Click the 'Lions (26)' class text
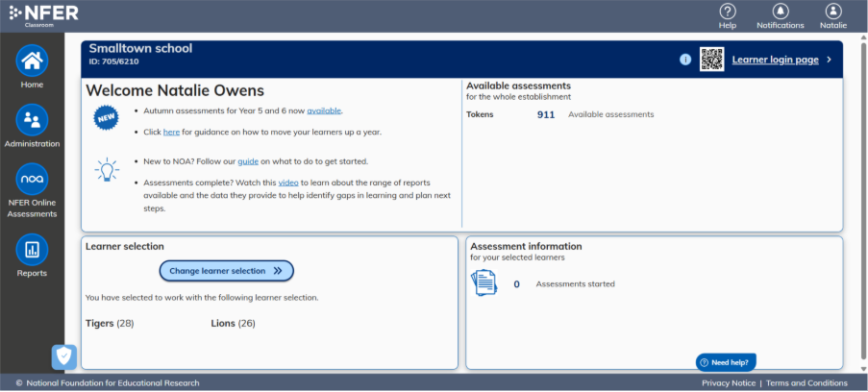The width and height of the screenshot is (868, 392). click(x=233, y=324)
